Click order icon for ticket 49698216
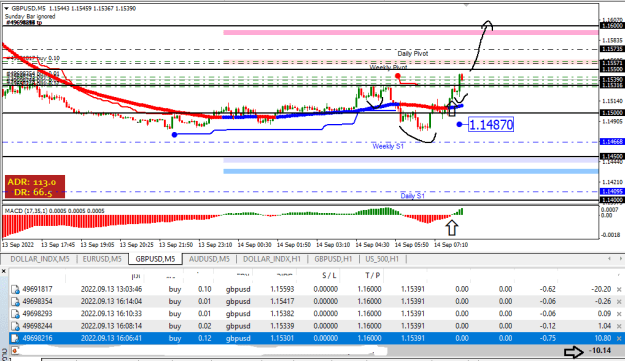This screenshot has height=361, width=625. (15, 339)
